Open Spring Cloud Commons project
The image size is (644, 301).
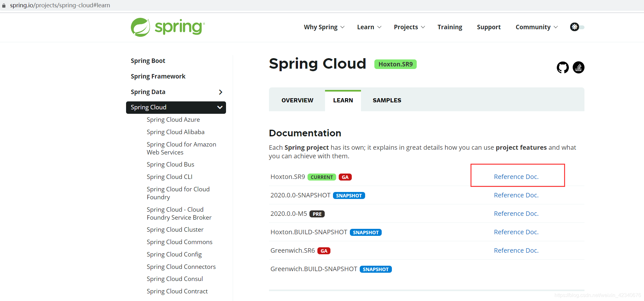point(180,242)
